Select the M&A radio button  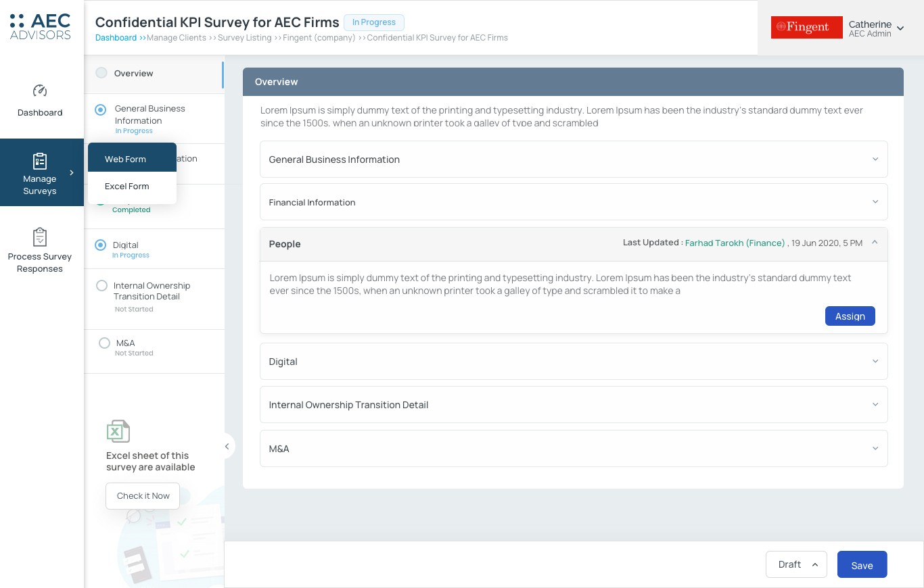tap(104, 343)
